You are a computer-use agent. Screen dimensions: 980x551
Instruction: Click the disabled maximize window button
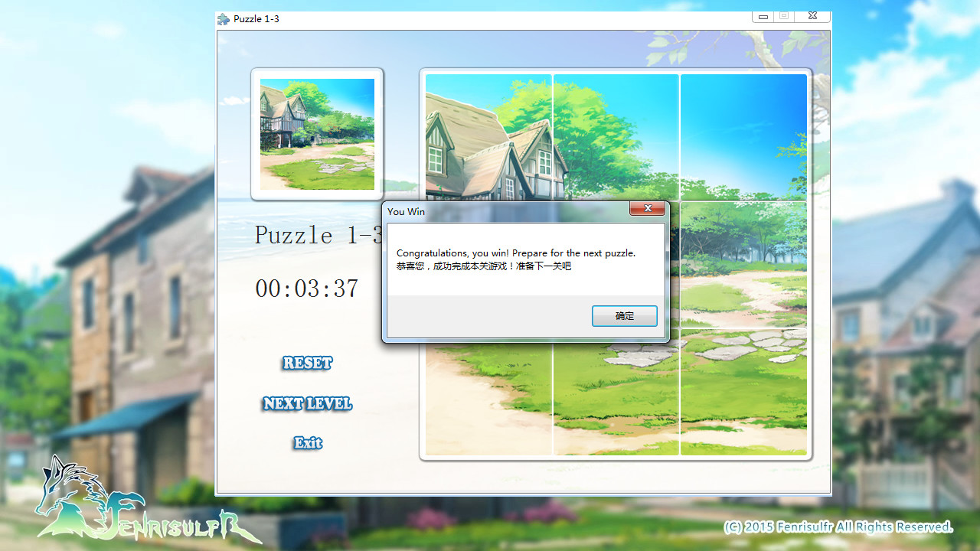(x=783, y=16)
